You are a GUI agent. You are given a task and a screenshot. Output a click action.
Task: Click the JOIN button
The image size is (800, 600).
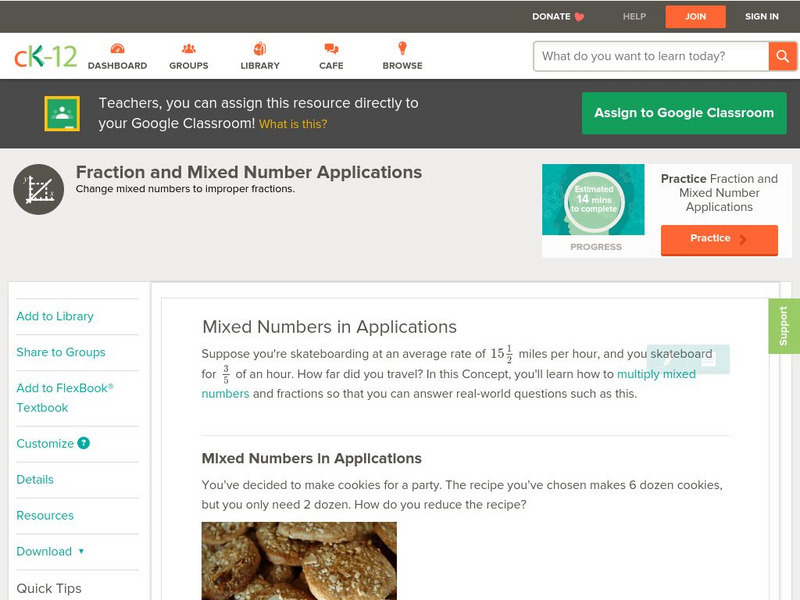[695, 17]
